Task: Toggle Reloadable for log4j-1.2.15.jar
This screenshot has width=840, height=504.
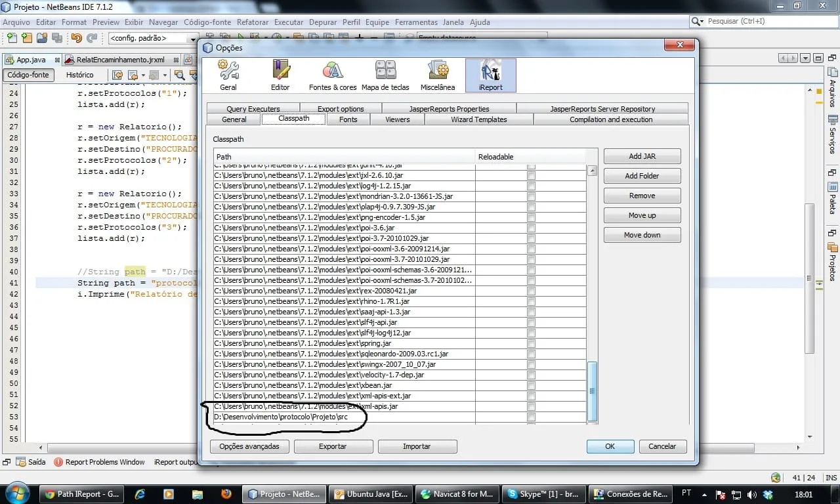Action: pyautogui.click(x=531, y=186)
